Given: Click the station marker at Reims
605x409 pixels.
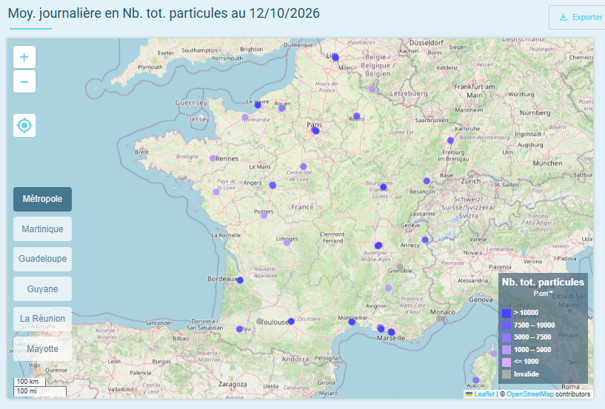Looking at the screenshot, I should coord(357,116).
